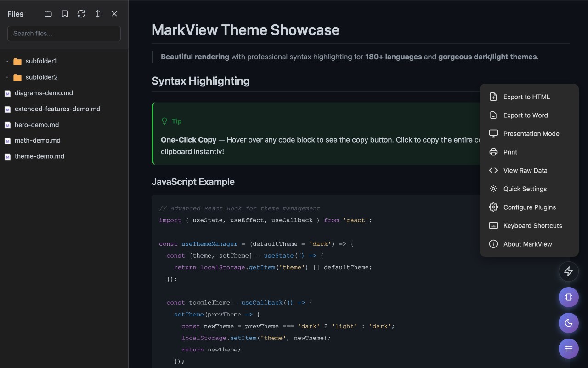Click the MarkView Theme Showcase heading

pos(245,30)
